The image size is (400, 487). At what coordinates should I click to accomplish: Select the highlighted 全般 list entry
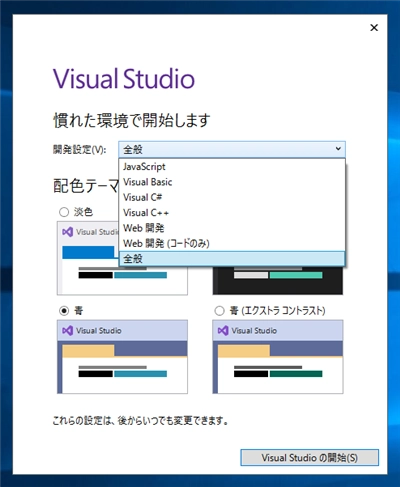pos(232,259)
